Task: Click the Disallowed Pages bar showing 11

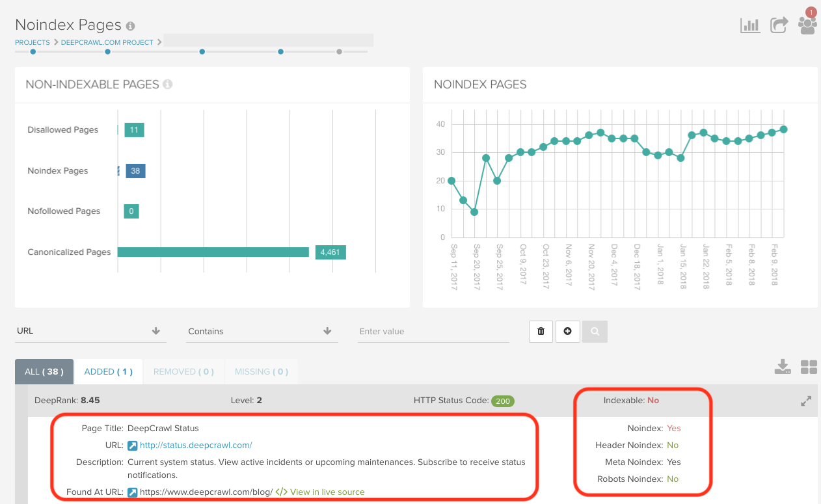Action: tap(134, 130)
